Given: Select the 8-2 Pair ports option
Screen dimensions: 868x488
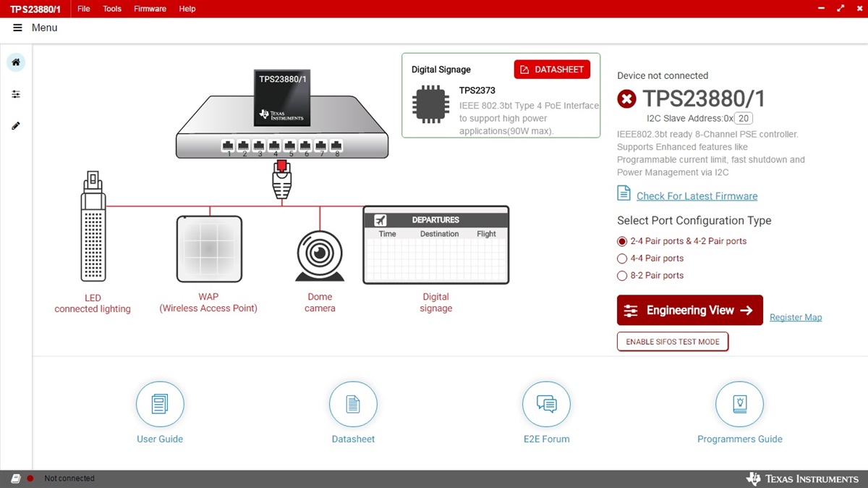Looking at the screenshot, I should 622,276.
